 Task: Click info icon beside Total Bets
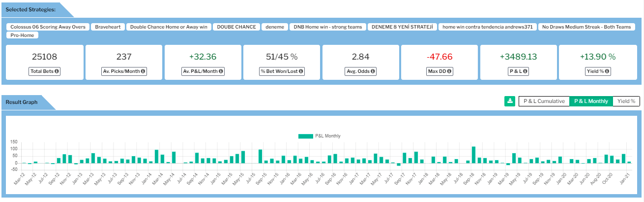[57, 71]
